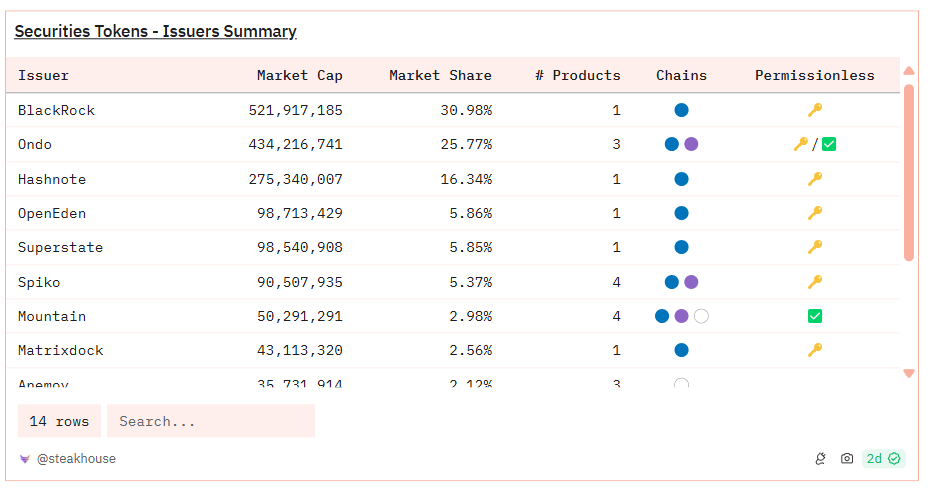
Task: Click Mountain's purple chain dot
Action: click(x=682, y=316)
